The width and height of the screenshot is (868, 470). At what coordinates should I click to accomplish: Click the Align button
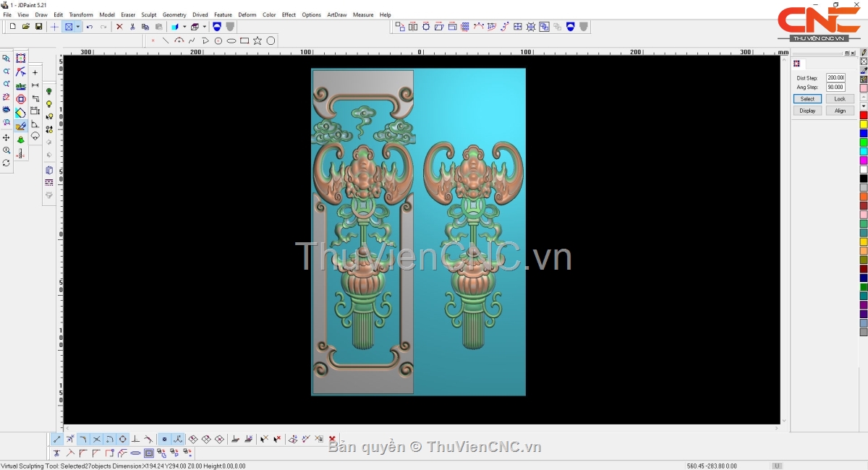pos(840,111)
